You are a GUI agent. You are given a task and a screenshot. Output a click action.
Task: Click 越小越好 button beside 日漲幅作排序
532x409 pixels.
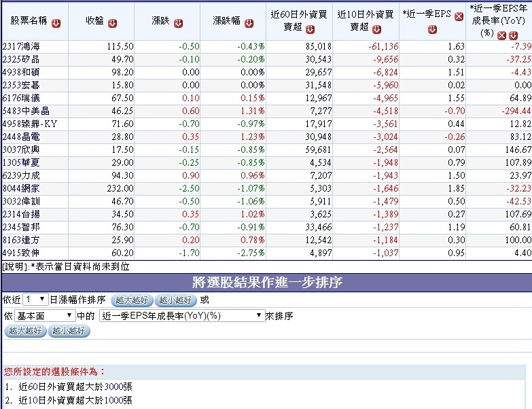(175, 300)
